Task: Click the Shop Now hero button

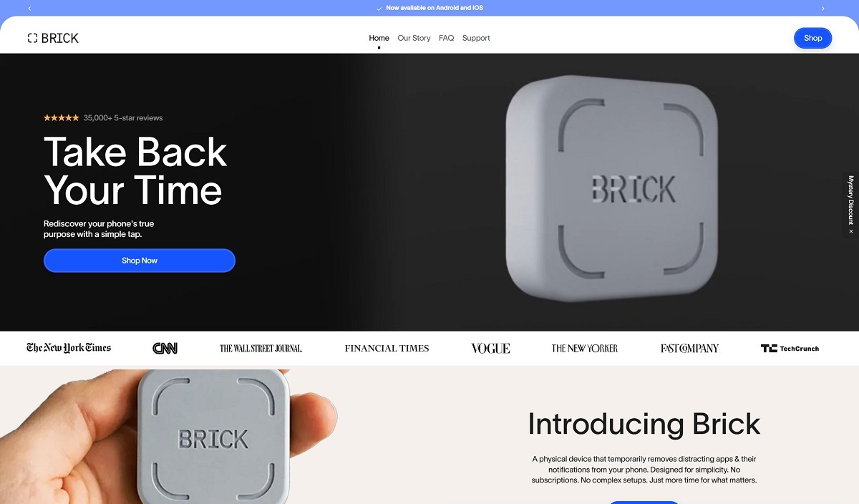Action: pos(140,261)
